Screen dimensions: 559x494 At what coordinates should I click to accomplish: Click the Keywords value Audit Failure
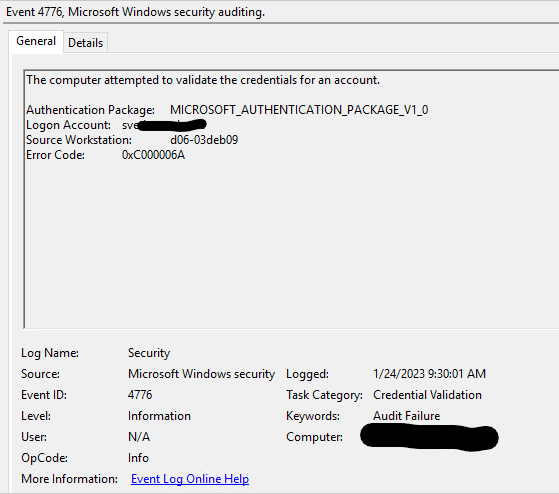406,416
